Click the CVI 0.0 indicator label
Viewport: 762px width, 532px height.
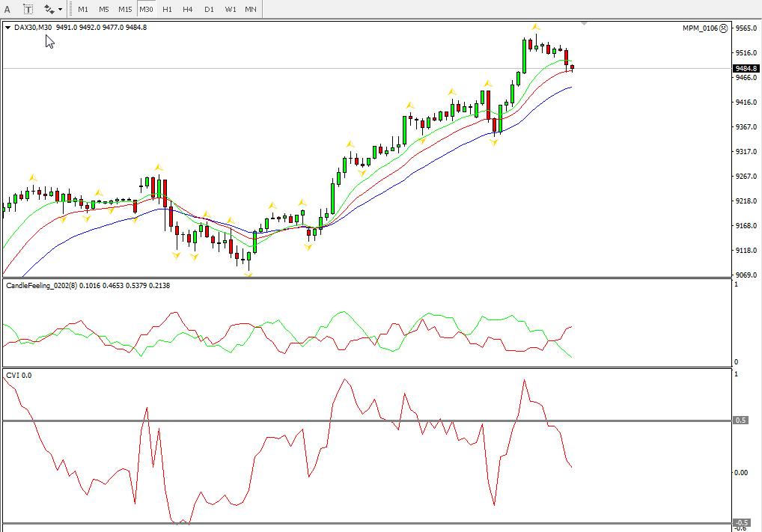point(19,375)
